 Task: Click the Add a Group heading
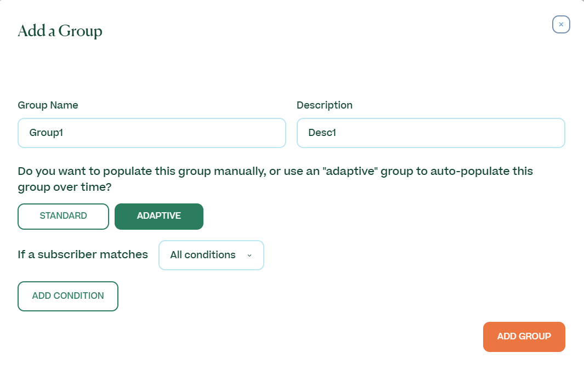(60, 31)
